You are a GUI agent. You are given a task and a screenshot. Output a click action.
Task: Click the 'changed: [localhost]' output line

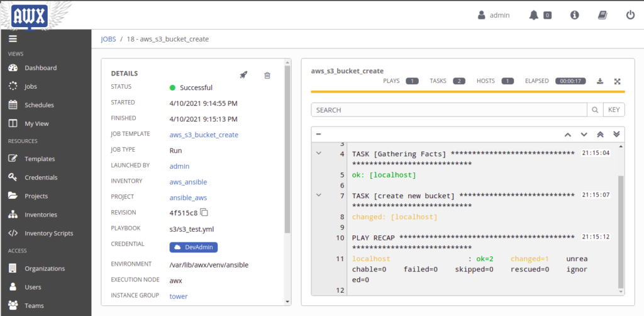click(x=395, y=217)
